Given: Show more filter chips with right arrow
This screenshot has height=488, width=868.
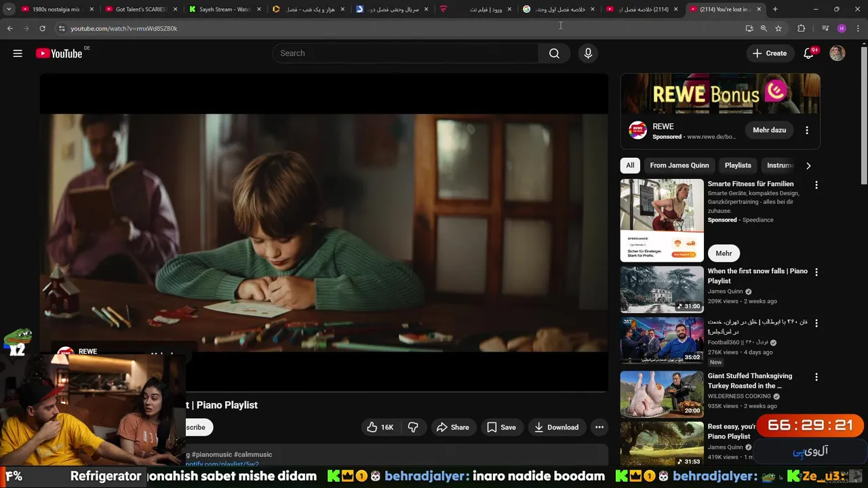Looking at the screenshot, I should coord(808,165).
